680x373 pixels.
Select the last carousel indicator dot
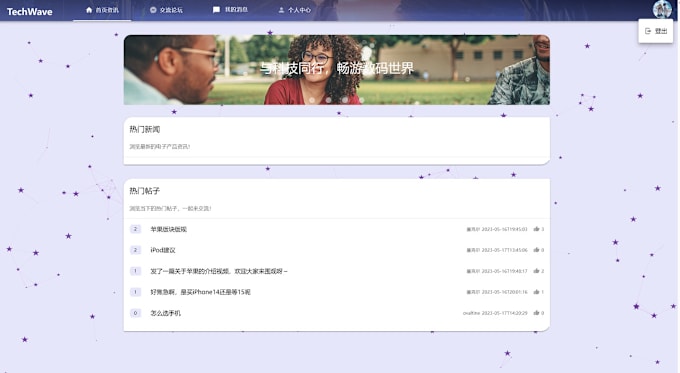(361, 100)
